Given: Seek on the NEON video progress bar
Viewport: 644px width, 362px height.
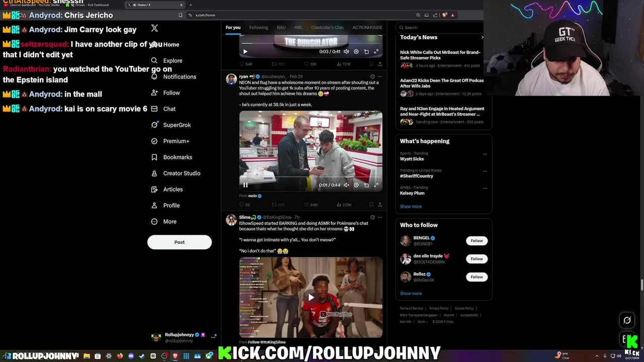Looking at the screenshot, I should click(x=311, y=177).
